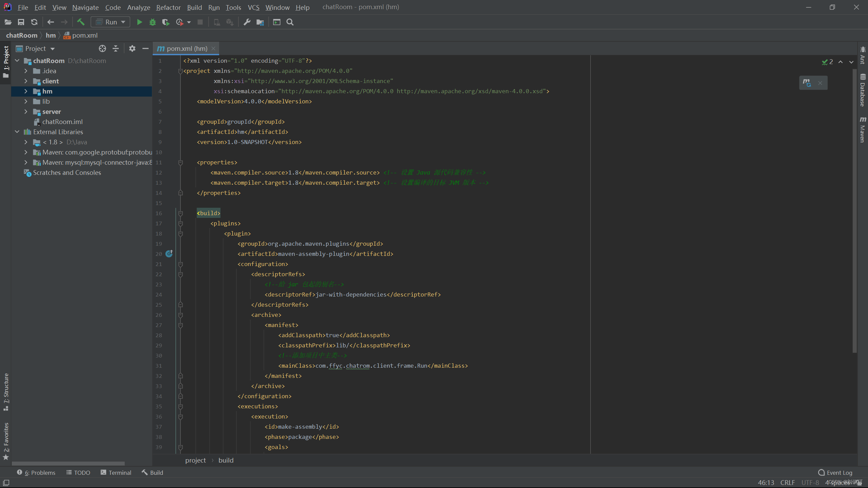The image size is (868, 488).
Task: Click Reload All from Disk icon
Action: tap(34, 22)
